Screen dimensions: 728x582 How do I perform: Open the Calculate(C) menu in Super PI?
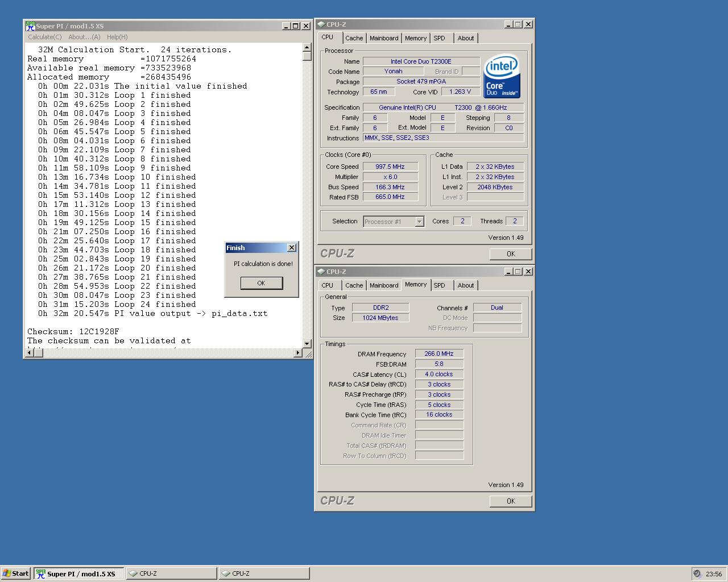tap(45, 37)
